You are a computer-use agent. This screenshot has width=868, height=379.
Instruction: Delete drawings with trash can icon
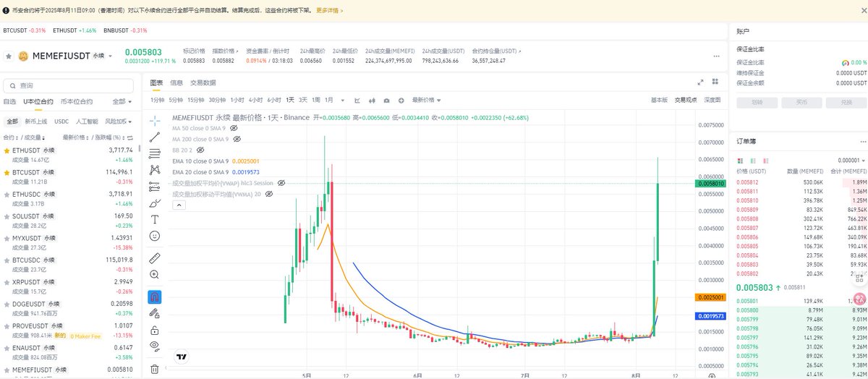pos(154,369)
